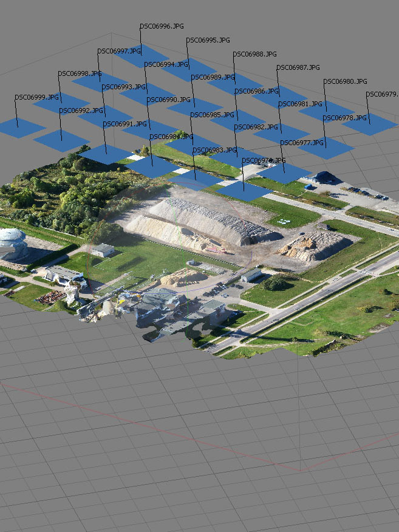Screen dimensions: 399x532
Task: Click the partially cut DSC06979 camera label
Action: click(382, 94)
